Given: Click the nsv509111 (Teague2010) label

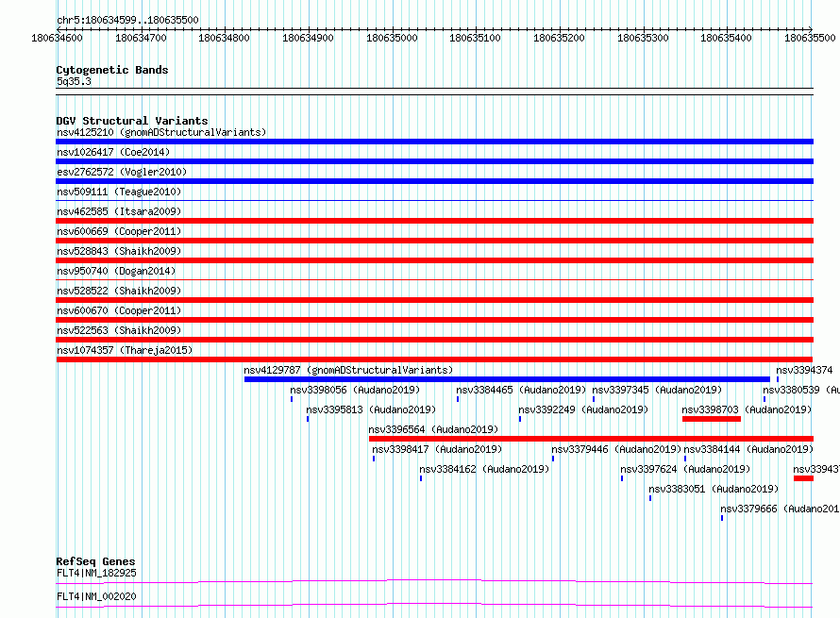Looking at the screenshot, I should (119, 192).
